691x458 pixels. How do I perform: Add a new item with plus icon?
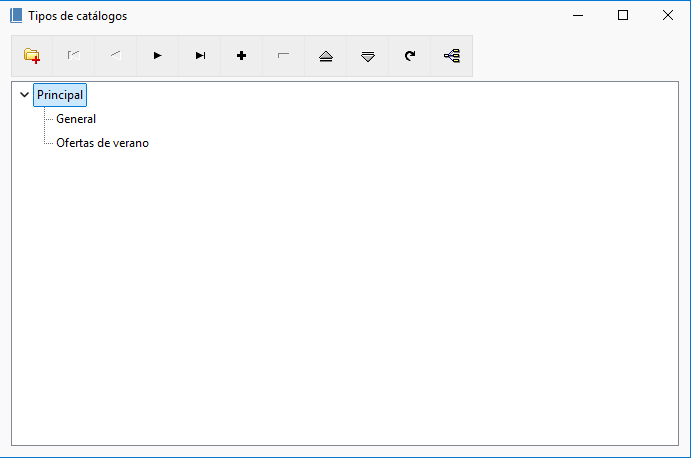point(241,56)
